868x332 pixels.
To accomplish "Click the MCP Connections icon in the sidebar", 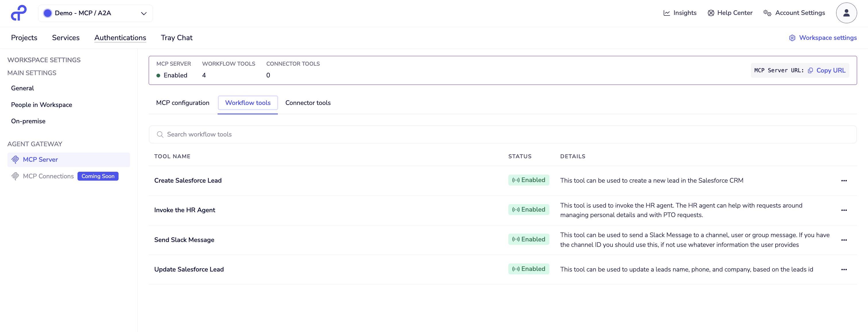I will click(x=15, y=176).
